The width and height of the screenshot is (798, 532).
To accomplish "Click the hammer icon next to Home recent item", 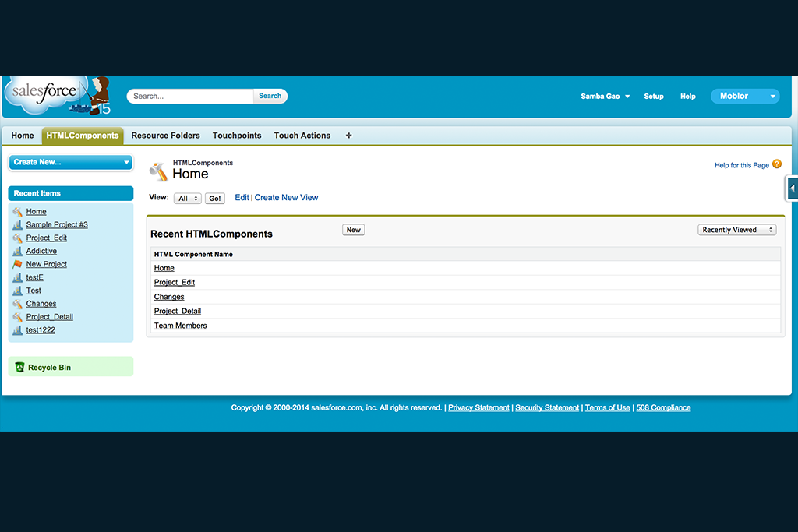I will point(17,212).
